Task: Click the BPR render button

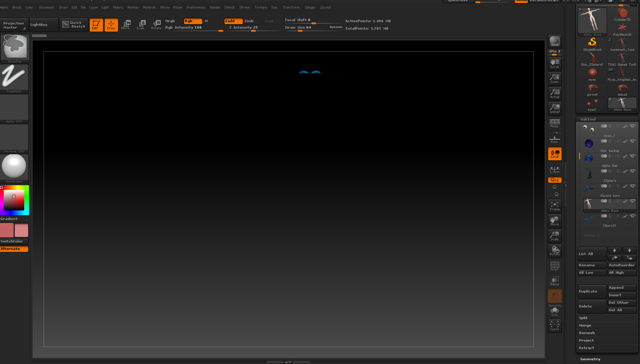Action: [x=555, y=41]
